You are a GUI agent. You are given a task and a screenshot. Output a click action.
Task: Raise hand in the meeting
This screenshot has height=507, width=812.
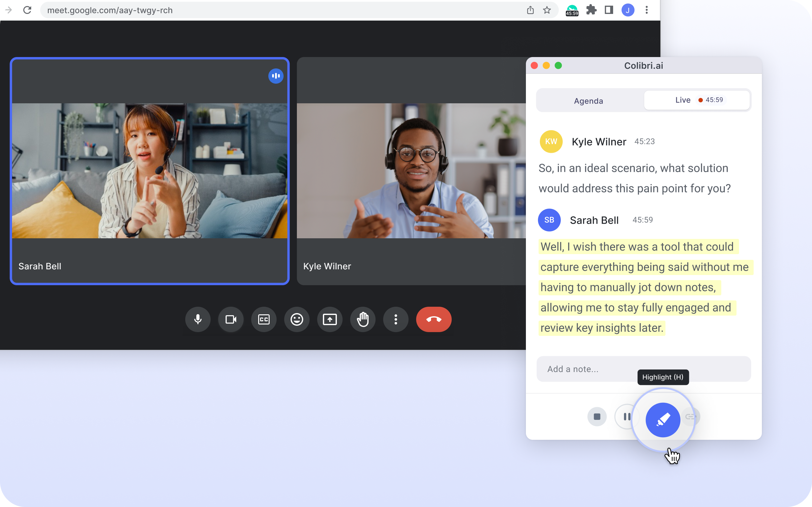click(x=363, y=319)
